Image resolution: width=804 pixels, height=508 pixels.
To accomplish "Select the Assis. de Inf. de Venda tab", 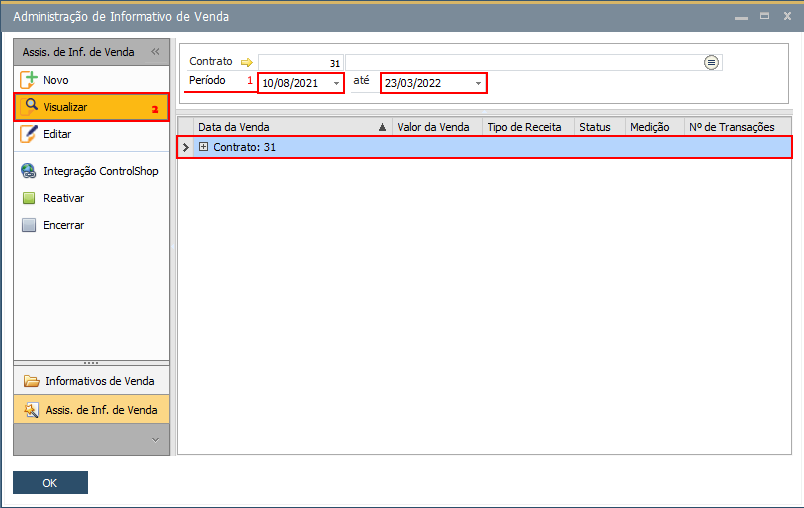I will pyautogui.click(x=91, y=410).
